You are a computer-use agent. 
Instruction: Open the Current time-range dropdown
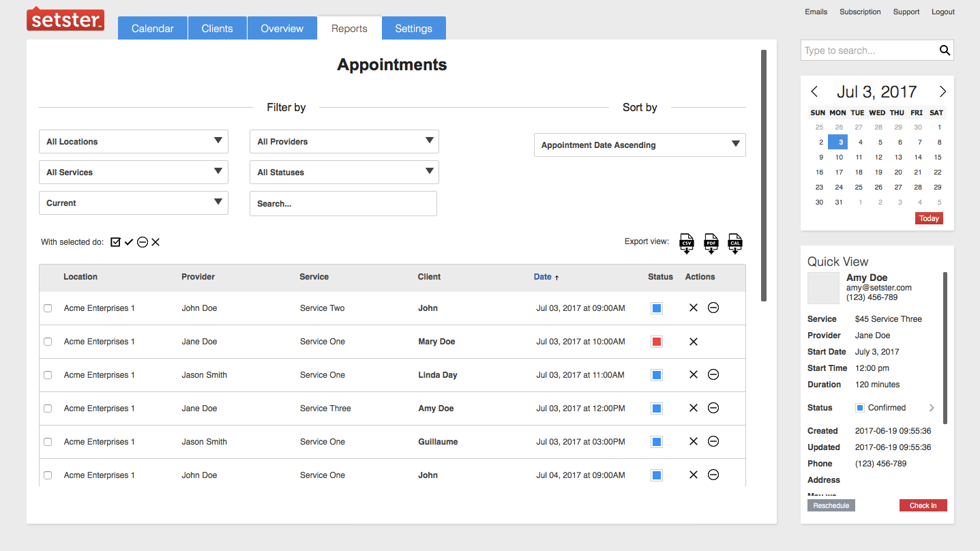click(x=134, y=203)
